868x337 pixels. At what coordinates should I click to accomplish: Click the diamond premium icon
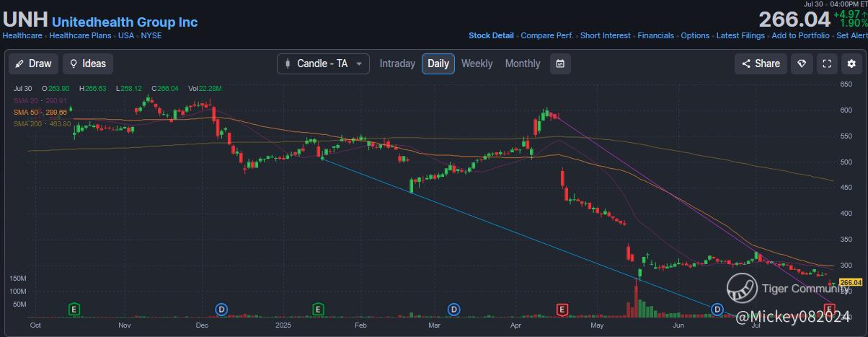point(802,64)
